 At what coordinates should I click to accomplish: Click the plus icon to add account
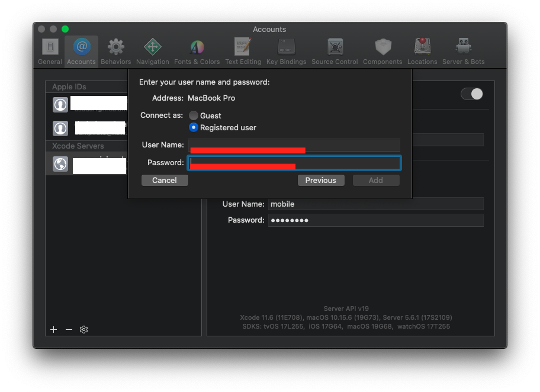[x=54, y=330]
